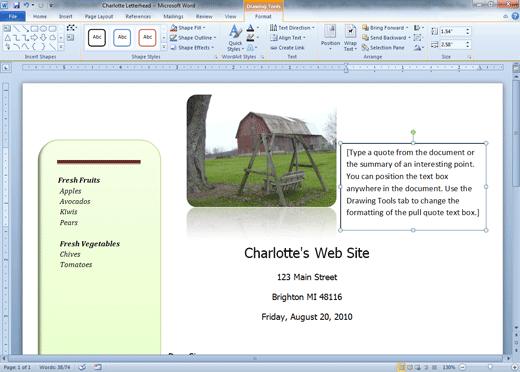The width and height of the screenshot is (520, 372).
Task: Click the Text Direction button
Action: pos(292,28)
